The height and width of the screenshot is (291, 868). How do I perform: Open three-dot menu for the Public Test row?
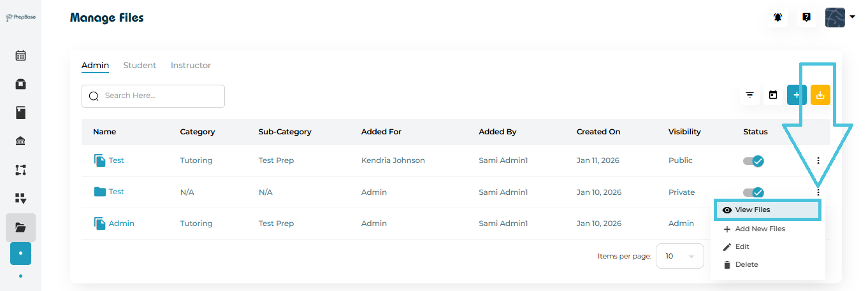[818, 161]
